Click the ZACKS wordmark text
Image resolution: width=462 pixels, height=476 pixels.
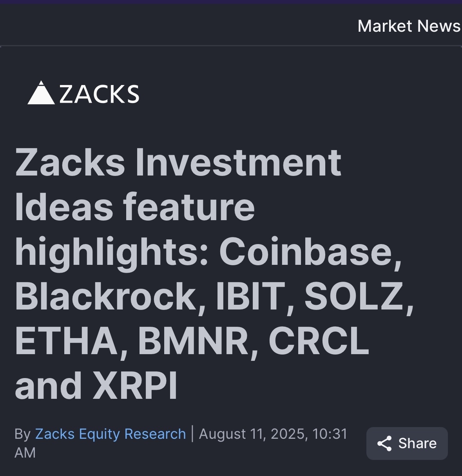(x=99, y=94)
